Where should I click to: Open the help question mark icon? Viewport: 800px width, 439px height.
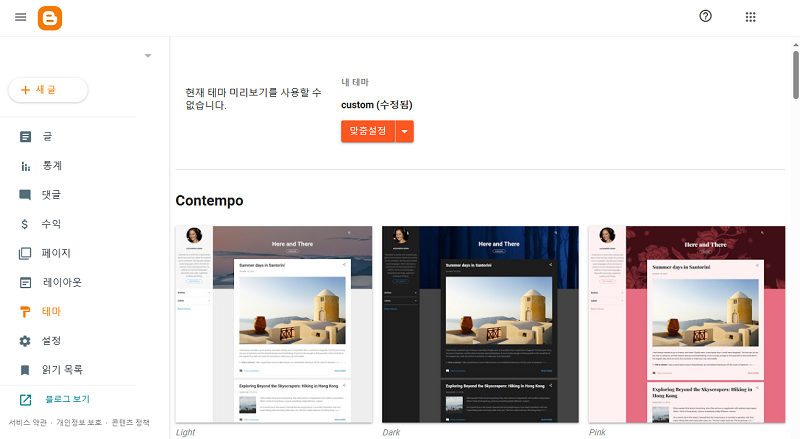click(705, 16)
